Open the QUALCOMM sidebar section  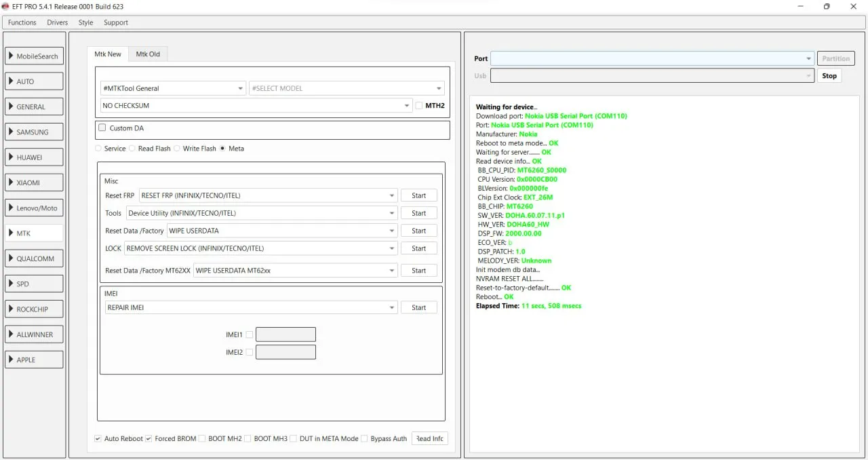(35, 258)
